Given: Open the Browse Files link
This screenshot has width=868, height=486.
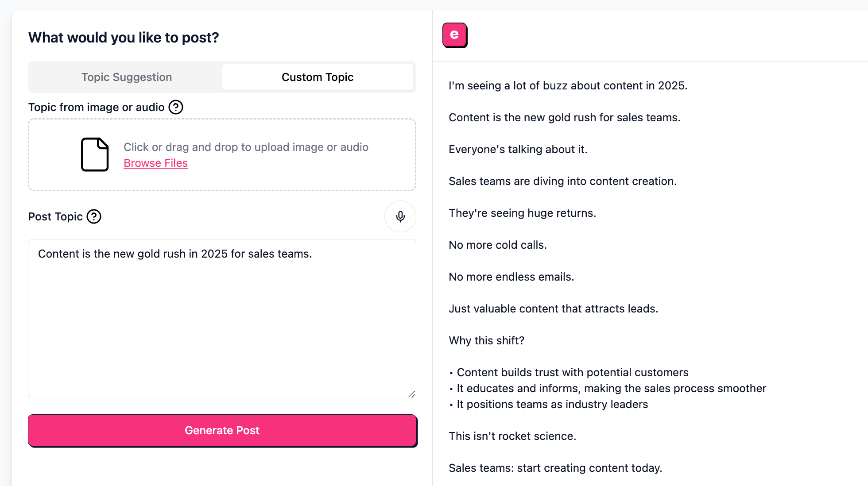Looking at the screenshot, I should pos(155,163).
